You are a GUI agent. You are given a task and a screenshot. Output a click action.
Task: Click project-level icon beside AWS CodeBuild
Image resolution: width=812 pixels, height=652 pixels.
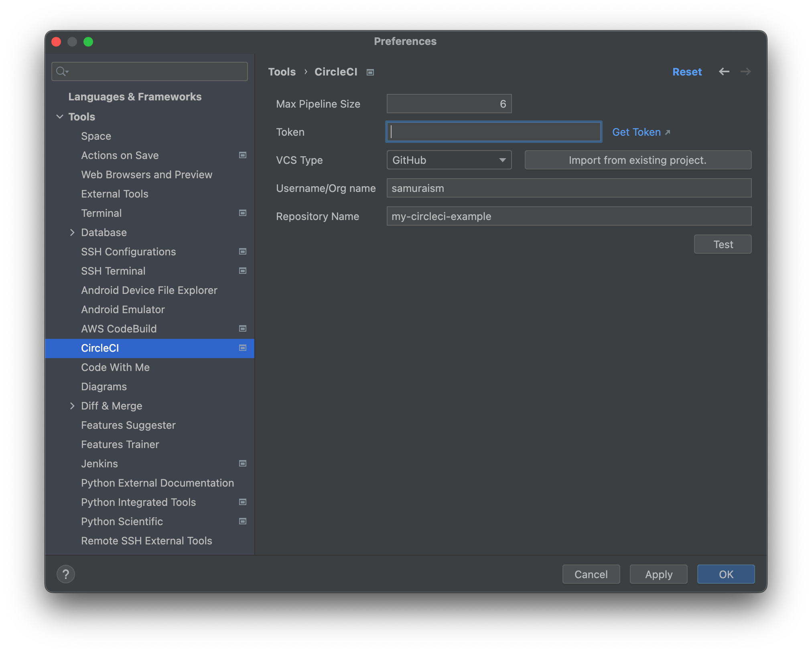[243, 328]
